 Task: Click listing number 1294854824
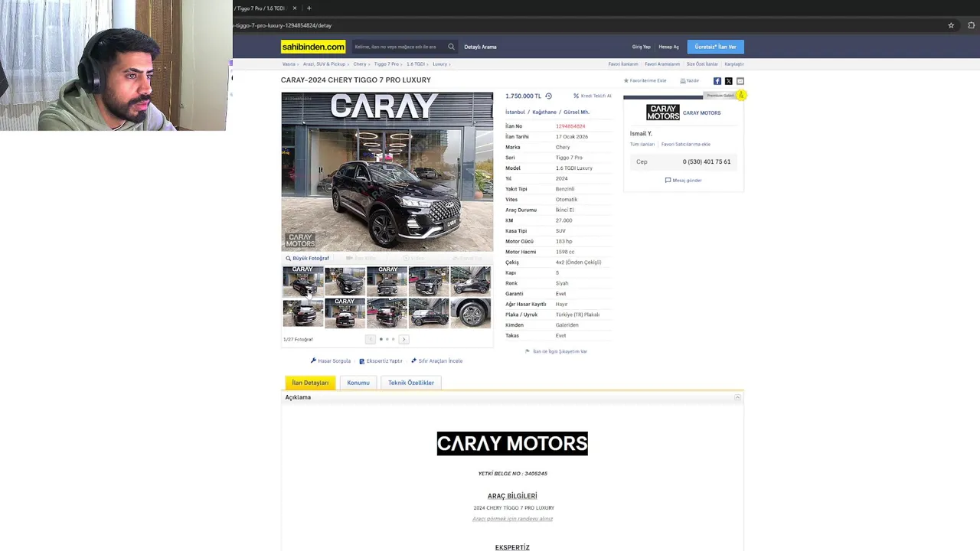coord(570,126)
